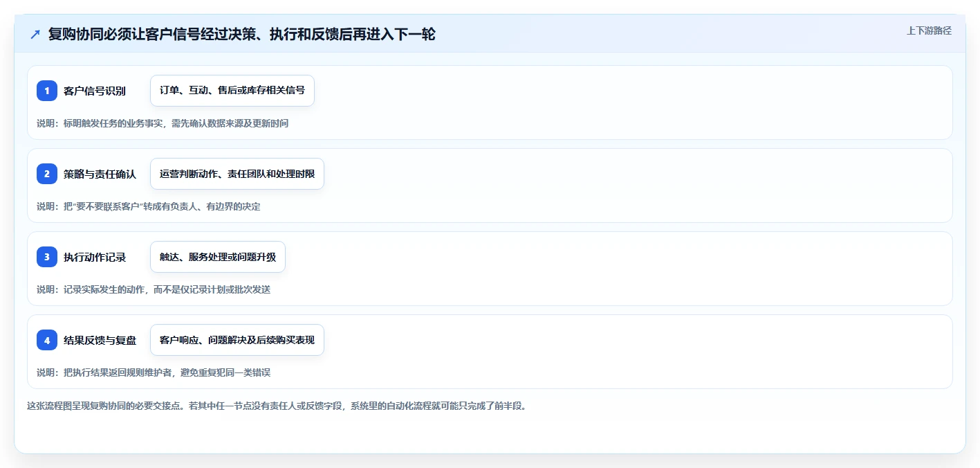Select step number badge 1
Viewport: 980px width, 468px height.
47,91
